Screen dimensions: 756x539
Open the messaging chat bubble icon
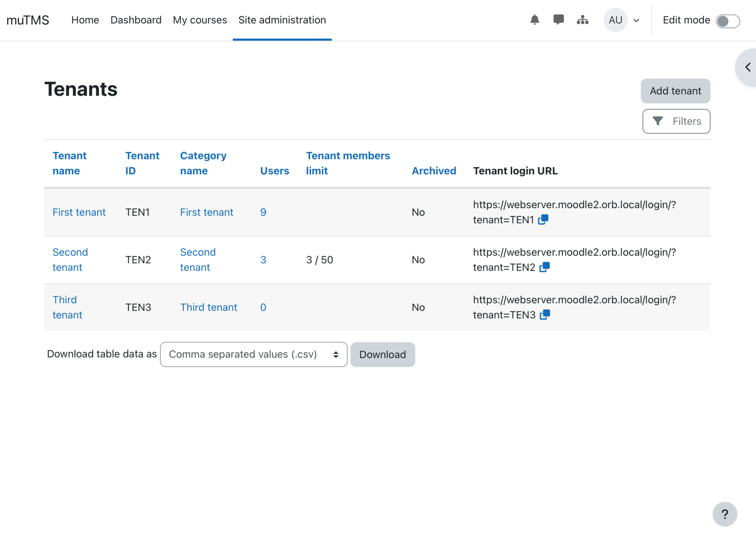coord(558,20)
